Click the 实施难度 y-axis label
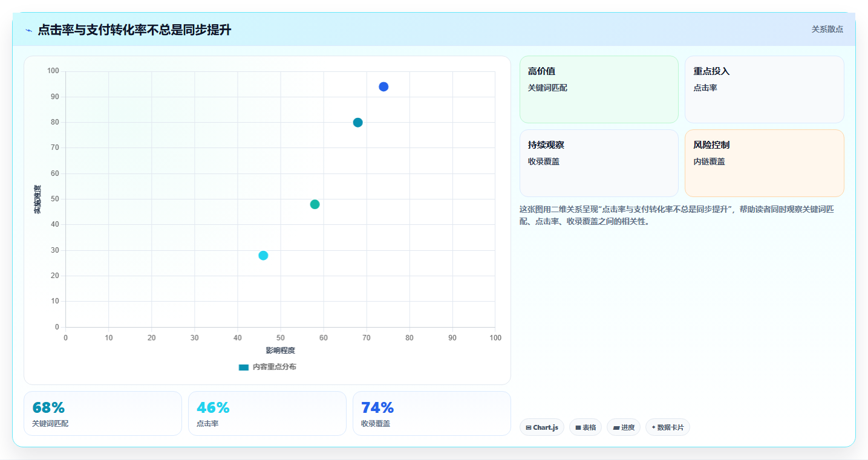The width and height of the screenshot is (868, 460). 38,199
